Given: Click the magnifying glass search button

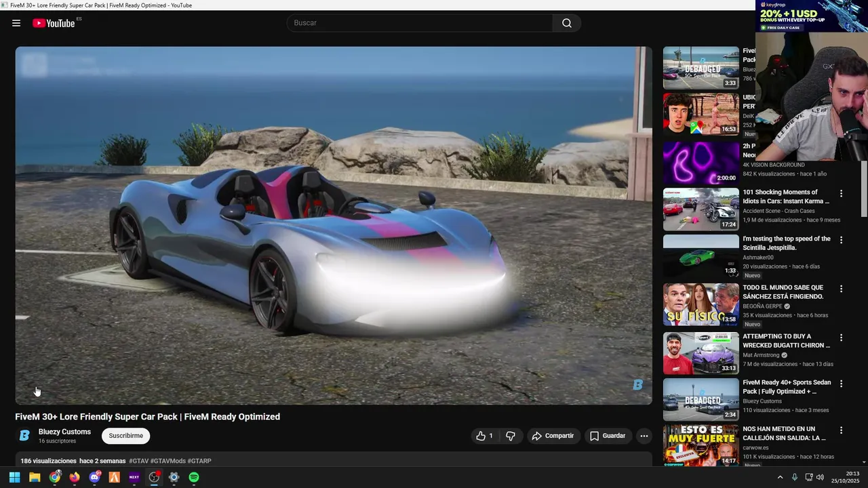Looking at the screenshot, I should pos(567,23).
